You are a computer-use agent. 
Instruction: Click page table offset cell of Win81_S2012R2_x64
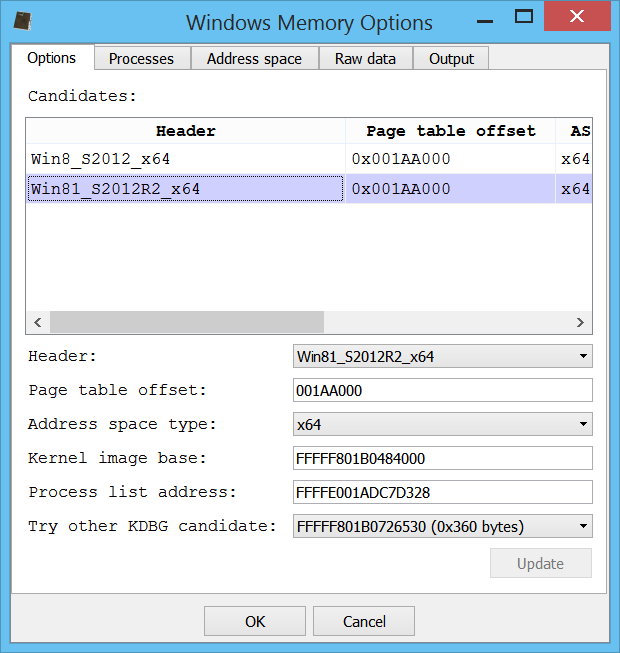point(451,189)
